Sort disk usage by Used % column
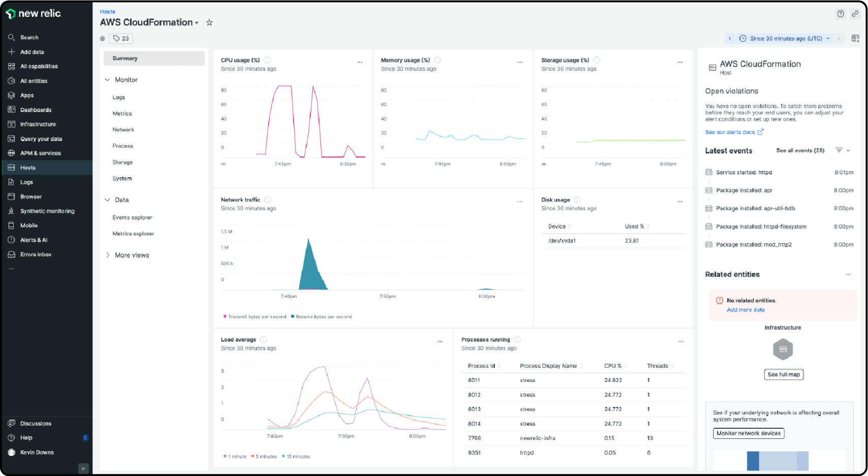The height and width of the screenshot is (476, 868). (637, 227)
